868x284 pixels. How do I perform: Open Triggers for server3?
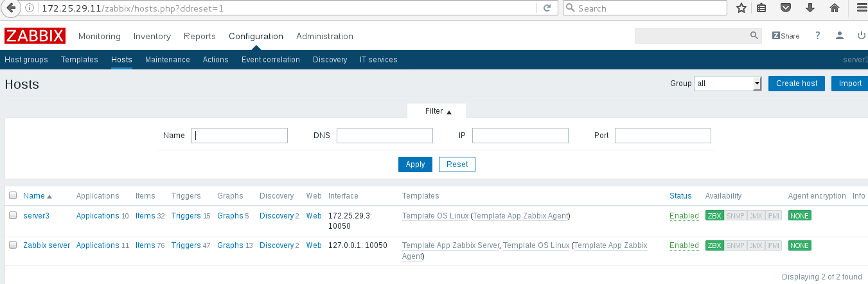click(186, 216)
